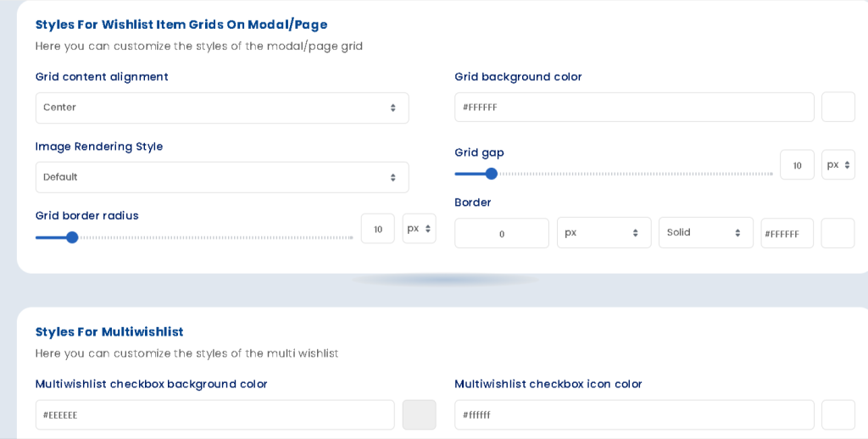Screen dimensions: 868x439
Task: Open the Border width unit dropdown
Action: click(604, 233)
